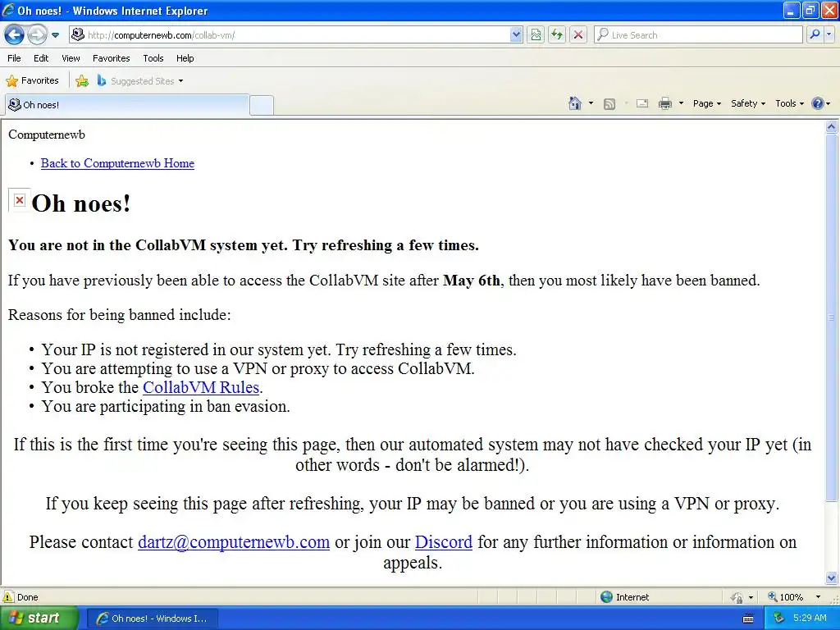Image resolution: width=840 pixels, height=630 pixels.
Task: Refresh the page using refresh icon
Action: (x=557, y=34)
